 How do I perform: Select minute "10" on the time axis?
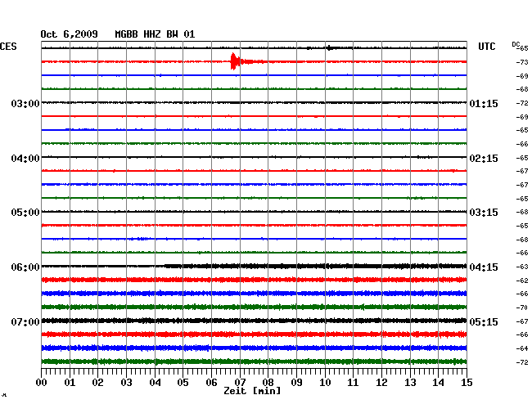pos(325,383)
